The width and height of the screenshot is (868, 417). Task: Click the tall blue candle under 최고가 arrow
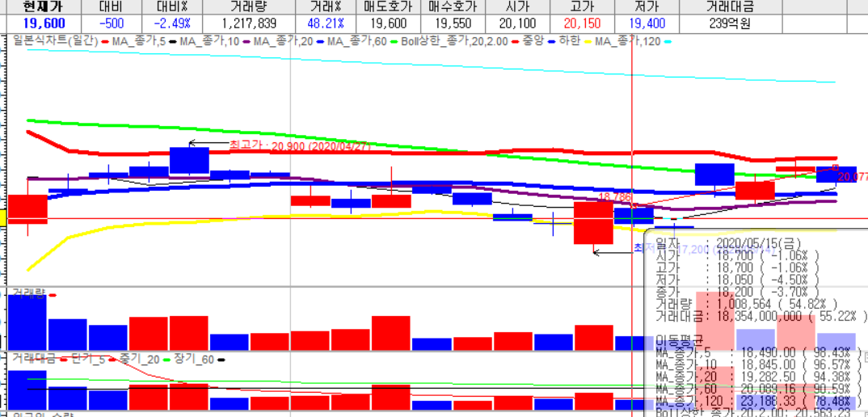coord(189,161)
